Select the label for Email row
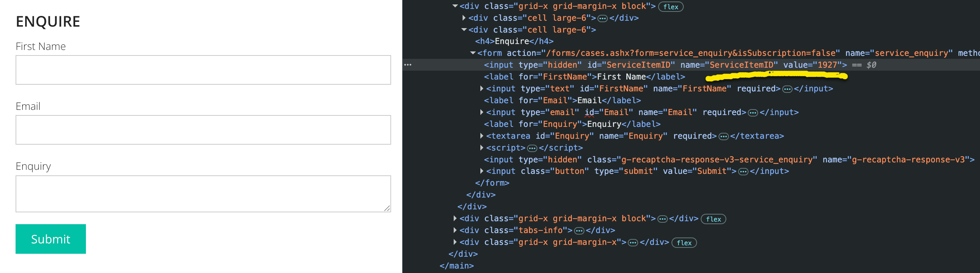Screen dimensions: 980x273 click(x=562, y=100)
